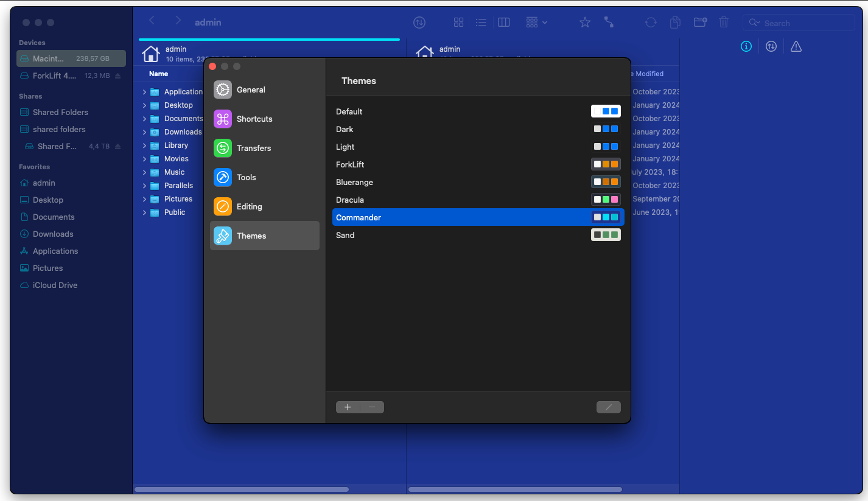
Task: Expand the Applications folder in file list
Action: (x=145, y=92)
